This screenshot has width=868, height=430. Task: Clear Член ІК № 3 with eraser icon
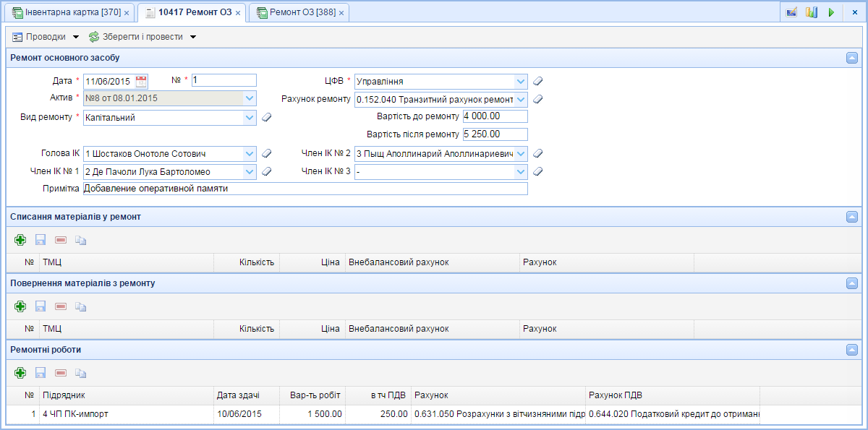(x=537, y=171)
